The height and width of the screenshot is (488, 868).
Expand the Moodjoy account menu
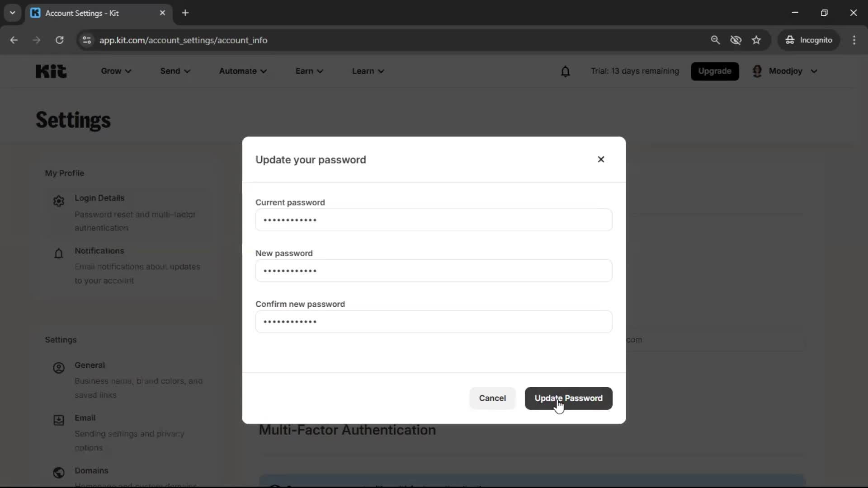click(787, 71)
